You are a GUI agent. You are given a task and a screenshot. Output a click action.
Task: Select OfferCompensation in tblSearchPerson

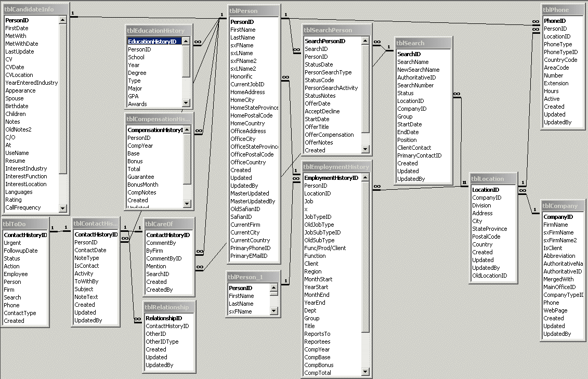point(329,135)
